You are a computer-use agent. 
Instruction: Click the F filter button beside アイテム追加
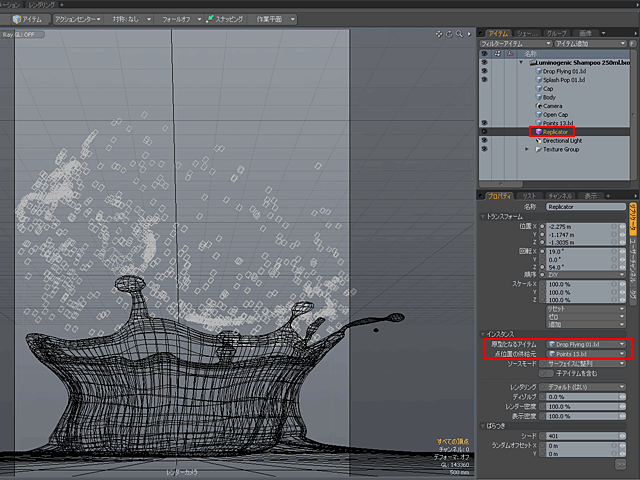(x=633, y=44)
